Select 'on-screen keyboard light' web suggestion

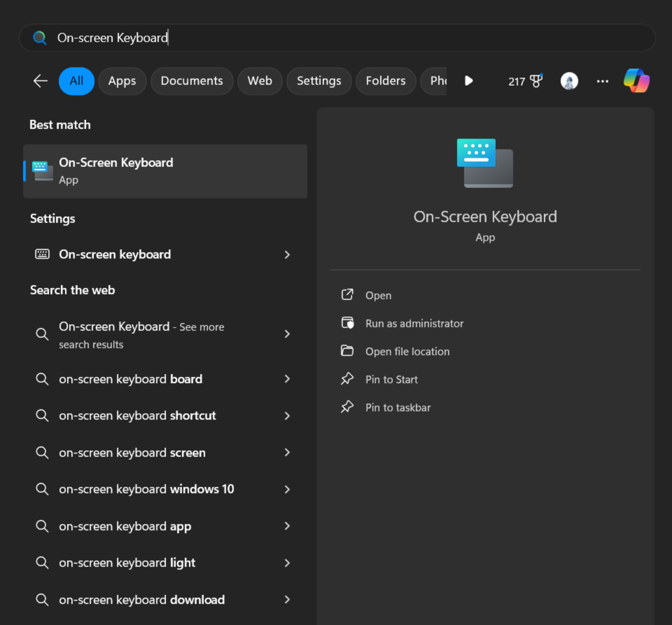[x=165, y=563]
